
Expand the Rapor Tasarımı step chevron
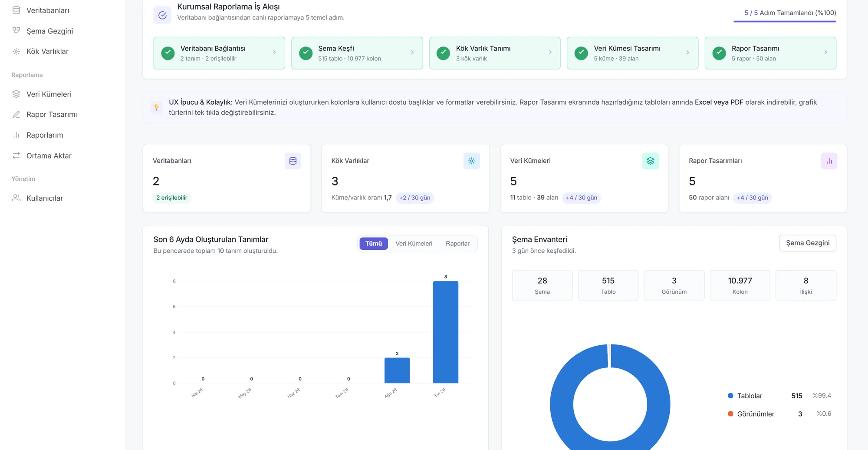click(x=825, y=53)
